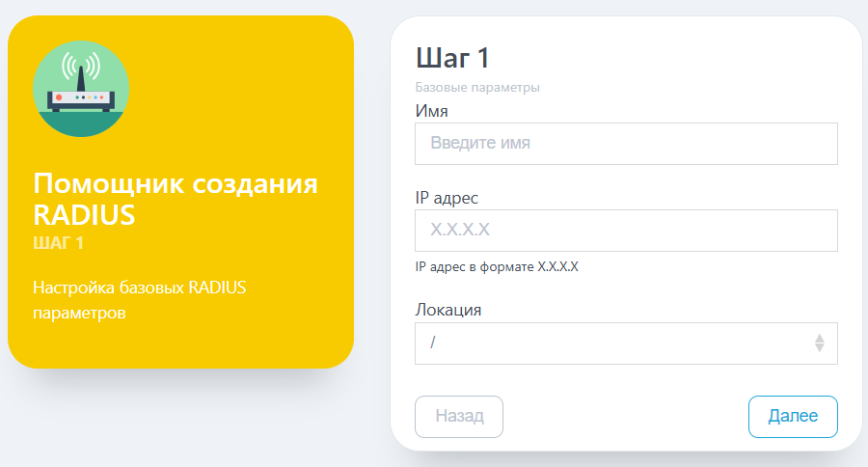Focus the Имя name input field
Viewport: 868px width, 467px height.
click(626, 144)
